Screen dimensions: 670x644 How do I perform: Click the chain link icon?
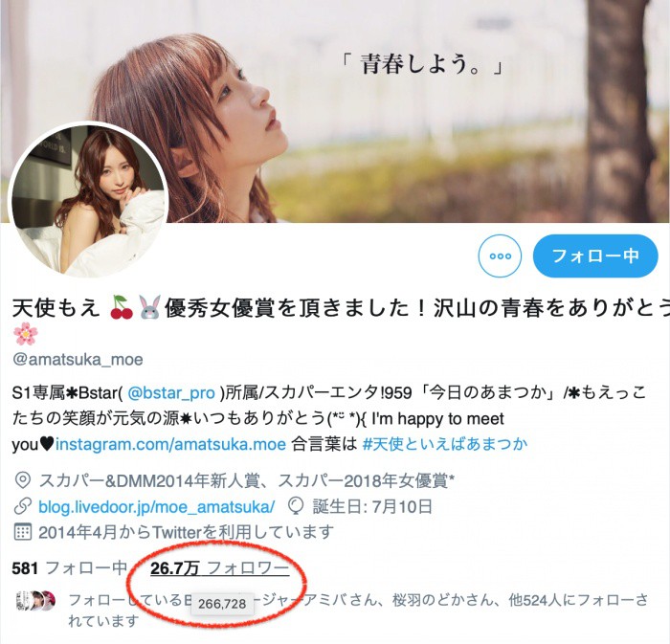click(x=22, y=506)
